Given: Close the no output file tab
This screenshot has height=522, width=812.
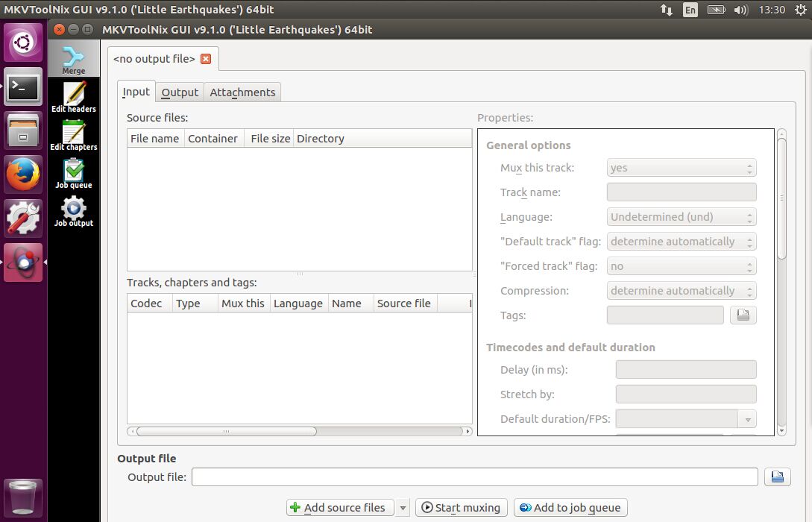Looking at the screenshot, I should (206, 59).
